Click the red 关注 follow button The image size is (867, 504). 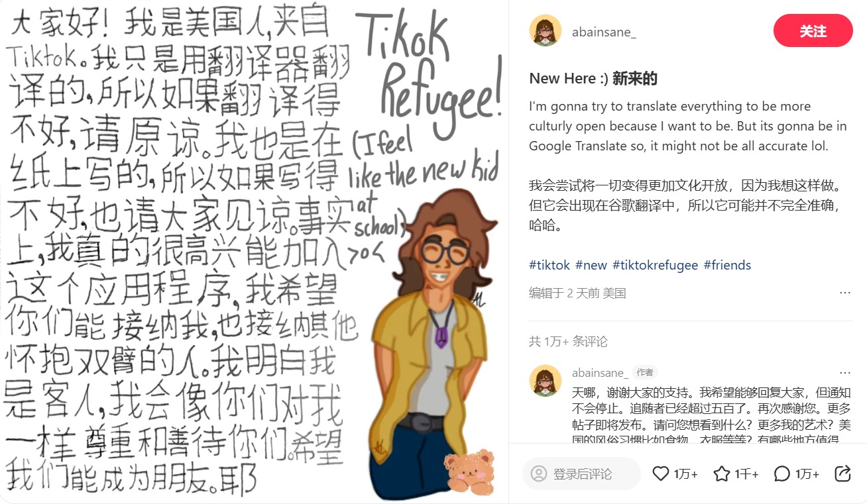coord(813,30)
